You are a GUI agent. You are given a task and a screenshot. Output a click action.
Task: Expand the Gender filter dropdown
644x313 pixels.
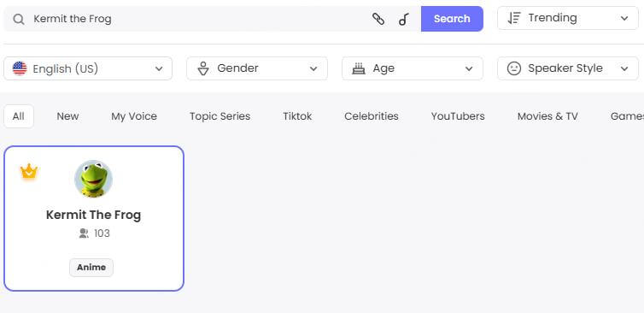[x=257, y=68]
